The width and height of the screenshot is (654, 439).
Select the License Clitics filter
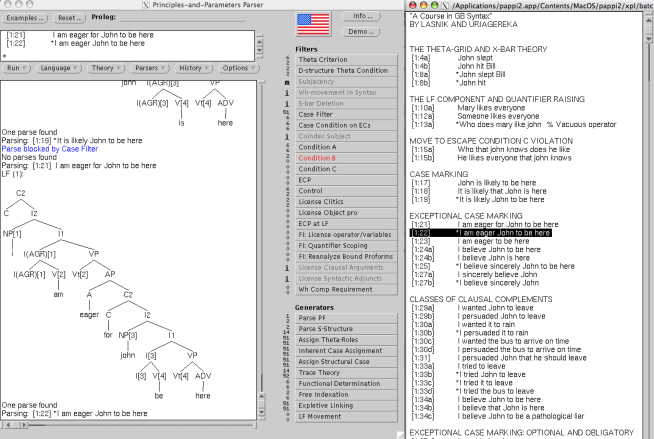(346, 202)
